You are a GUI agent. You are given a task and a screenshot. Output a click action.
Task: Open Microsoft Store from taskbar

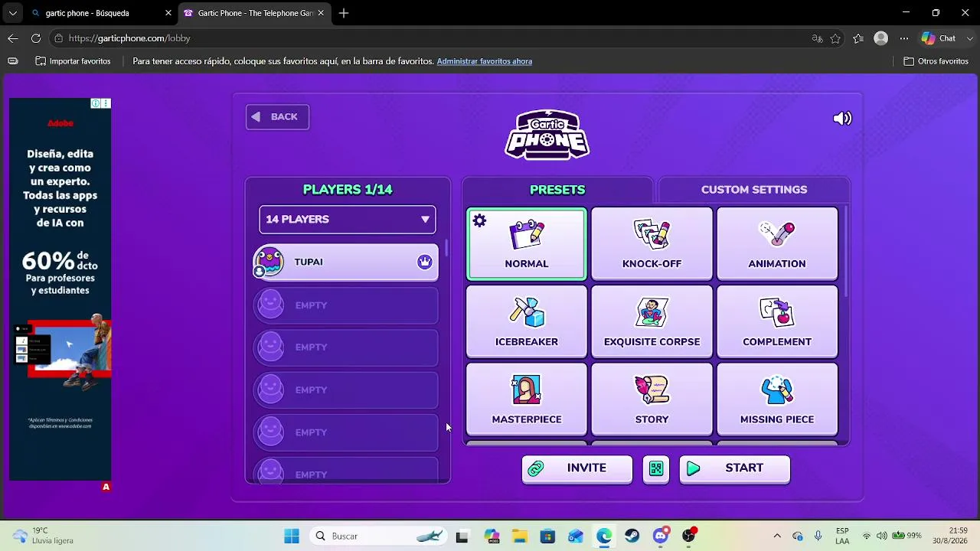pyautogui.click(x=547, y=536)
